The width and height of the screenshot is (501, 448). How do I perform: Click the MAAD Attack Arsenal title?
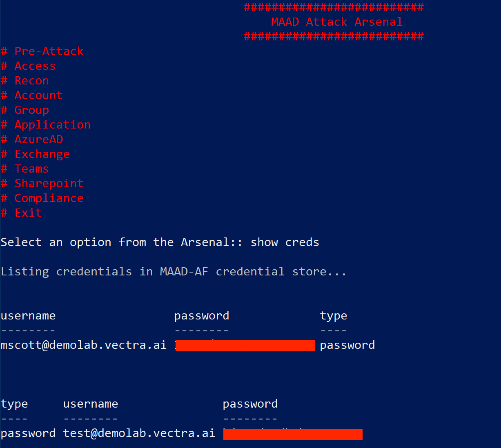click(337, 22)
